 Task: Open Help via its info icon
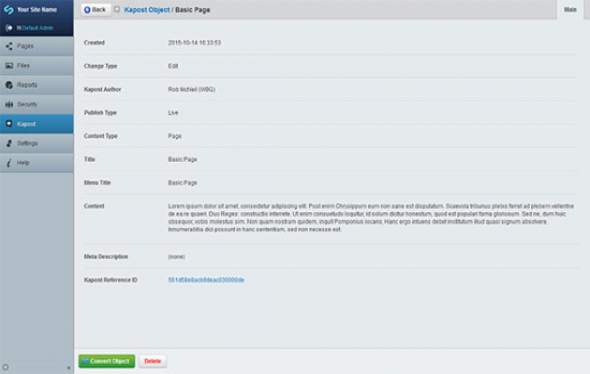(9, 163)
